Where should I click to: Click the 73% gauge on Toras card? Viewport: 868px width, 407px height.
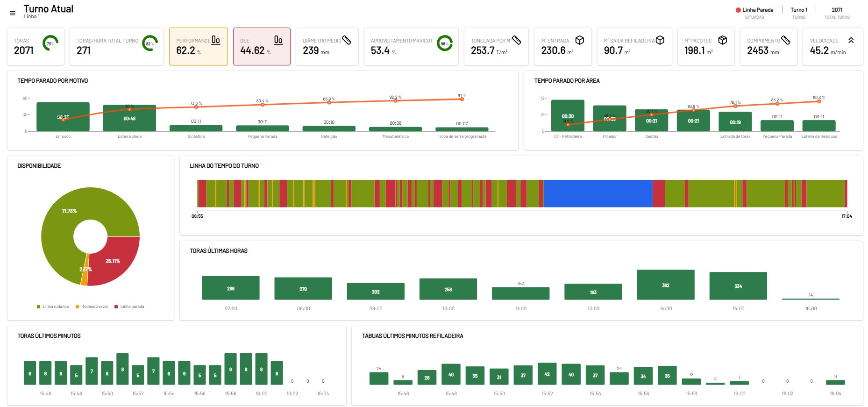click(50, 43)
